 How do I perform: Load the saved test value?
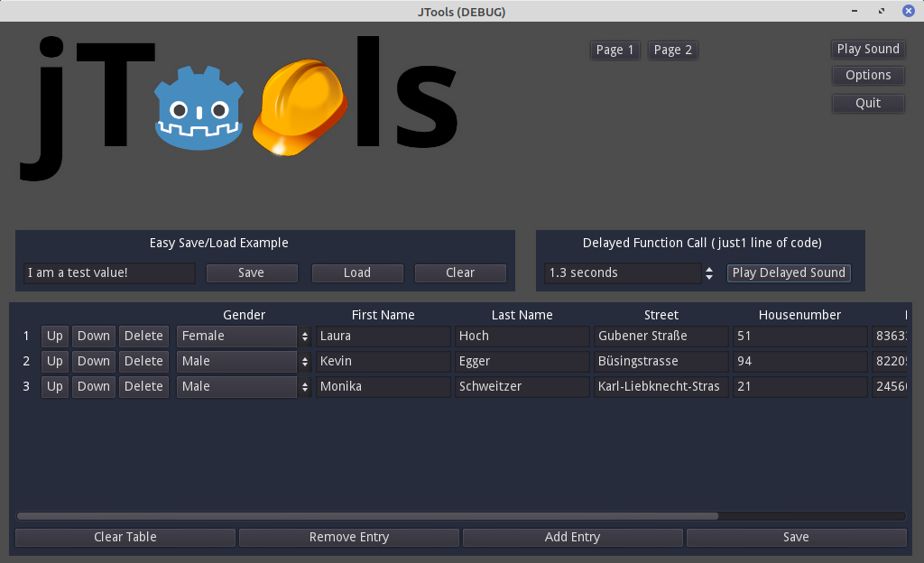point(357,272)
